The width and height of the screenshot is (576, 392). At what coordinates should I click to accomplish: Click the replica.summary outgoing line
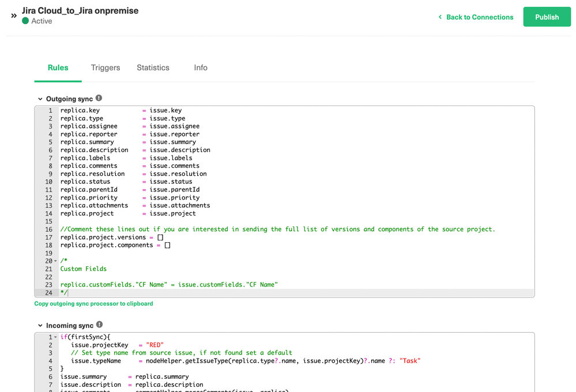pos(128,142)
